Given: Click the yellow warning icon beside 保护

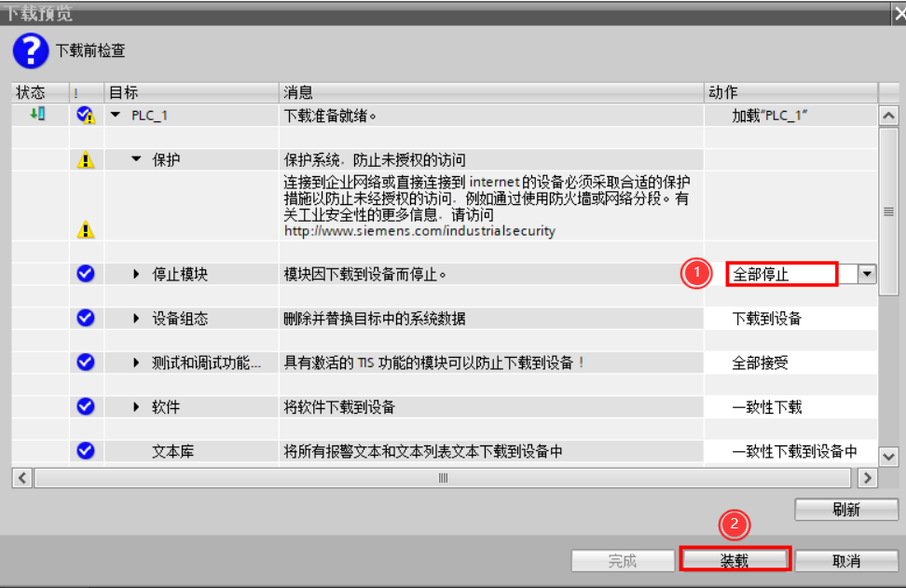Looking at the screenshot, I should (86, 160).
